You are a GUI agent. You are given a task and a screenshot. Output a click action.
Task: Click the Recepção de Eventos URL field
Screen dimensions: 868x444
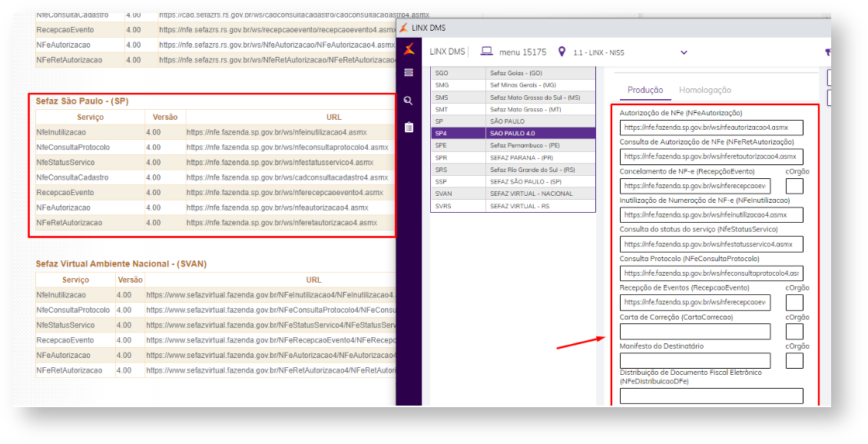[694, 303]
